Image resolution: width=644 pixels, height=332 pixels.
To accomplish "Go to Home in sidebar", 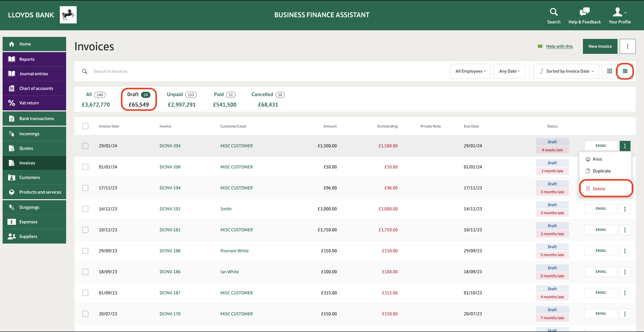I will tap(34, 44).
